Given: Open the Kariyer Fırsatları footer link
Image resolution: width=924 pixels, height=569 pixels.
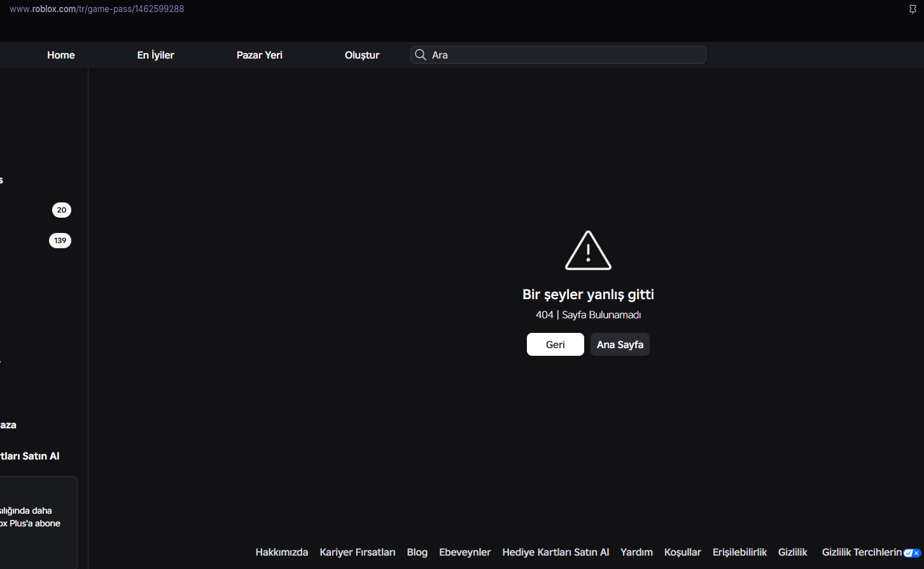Looking at the screenshot, I should tap(358, 552).
